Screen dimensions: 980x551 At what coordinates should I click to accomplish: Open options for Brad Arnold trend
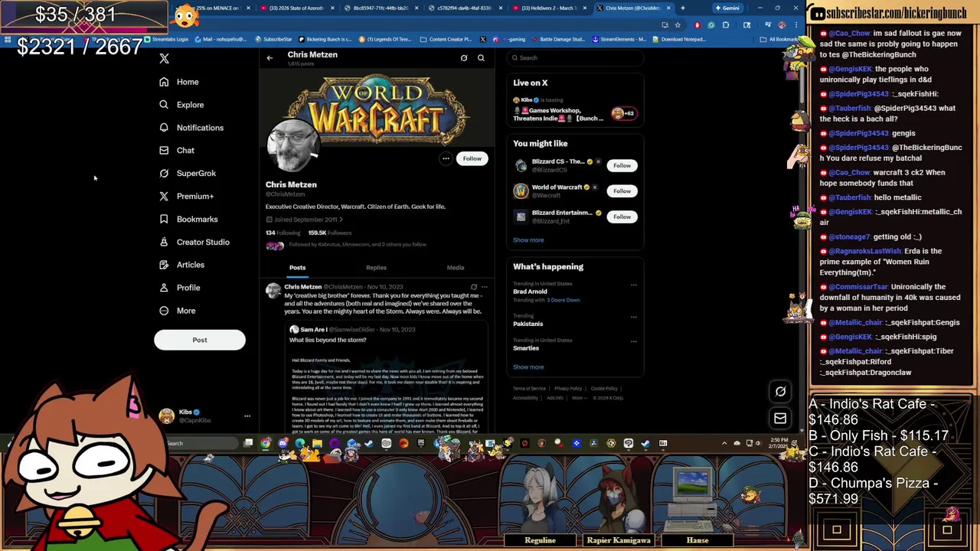pos(633,285)
